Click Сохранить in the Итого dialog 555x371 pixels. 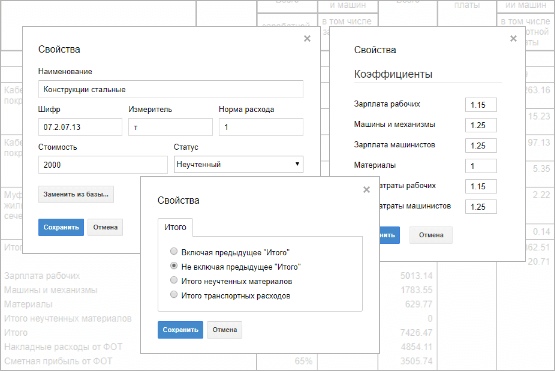[180, 330]
